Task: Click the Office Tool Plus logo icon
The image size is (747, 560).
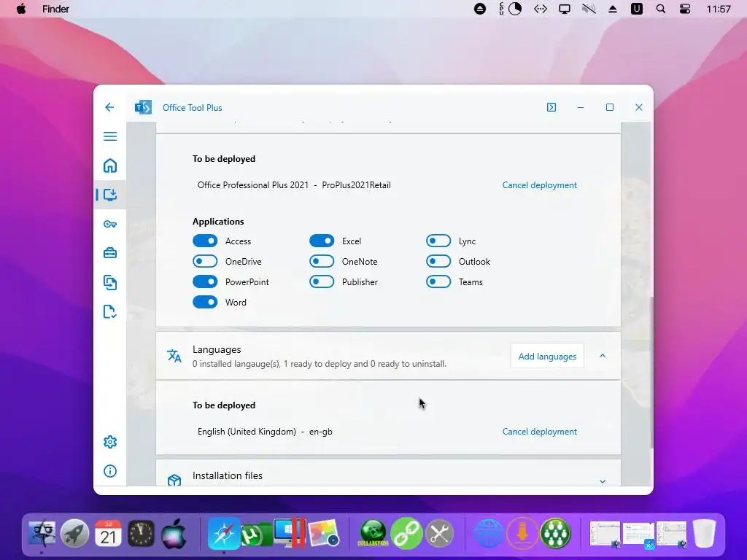Action: [143, 108]
